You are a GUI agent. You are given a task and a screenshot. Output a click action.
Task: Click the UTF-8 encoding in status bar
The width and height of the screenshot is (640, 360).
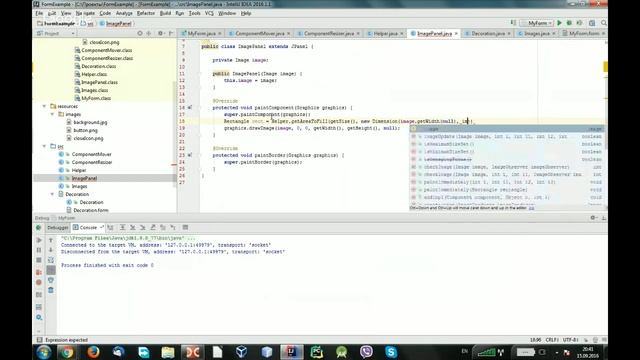[x=571, y=340]
